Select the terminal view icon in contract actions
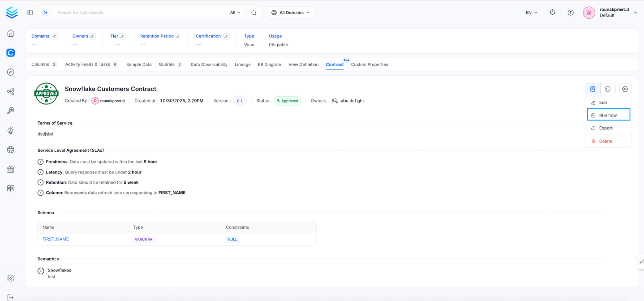 click(607, 89)
